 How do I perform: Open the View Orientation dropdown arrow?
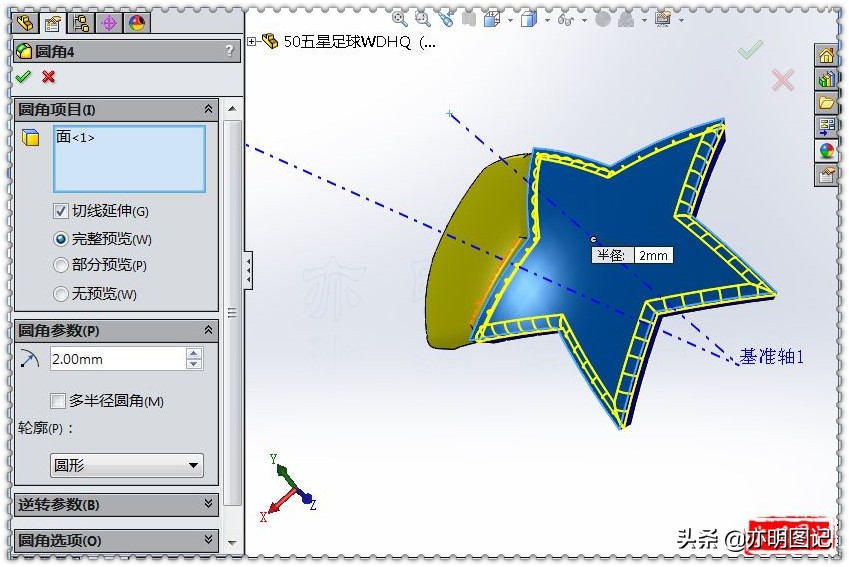pyautogui.click(x=511, y=21)
